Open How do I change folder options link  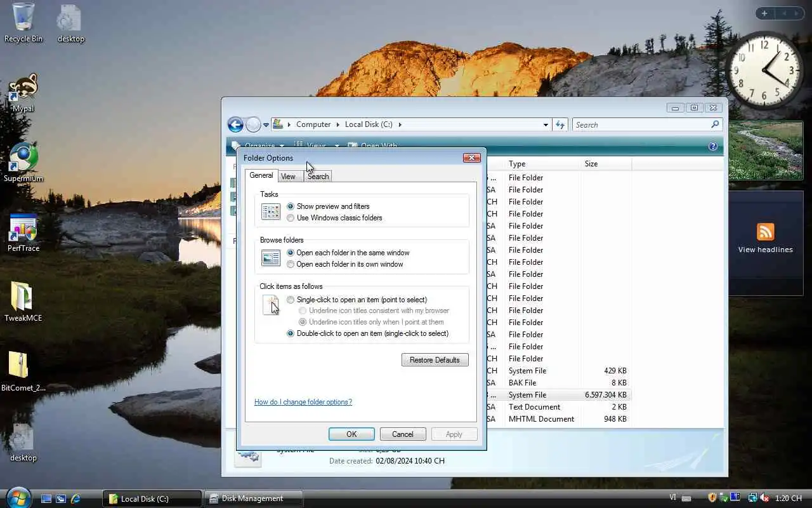tap(303, 402)
